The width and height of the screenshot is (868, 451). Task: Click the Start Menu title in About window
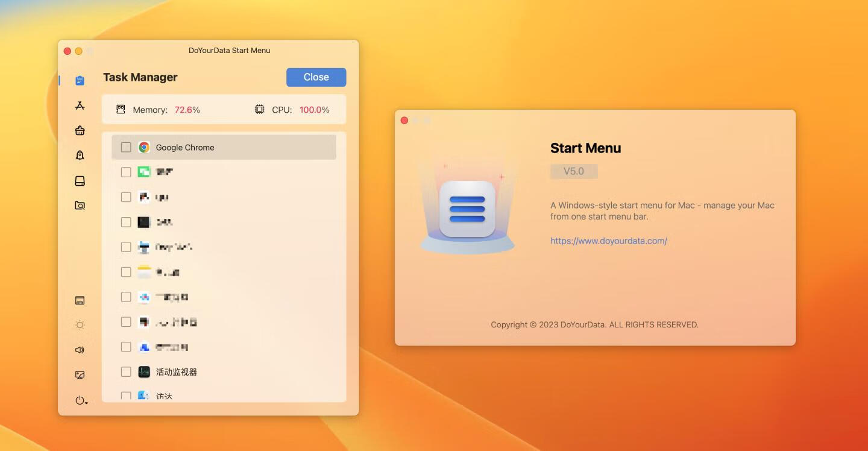pos(586,148)
